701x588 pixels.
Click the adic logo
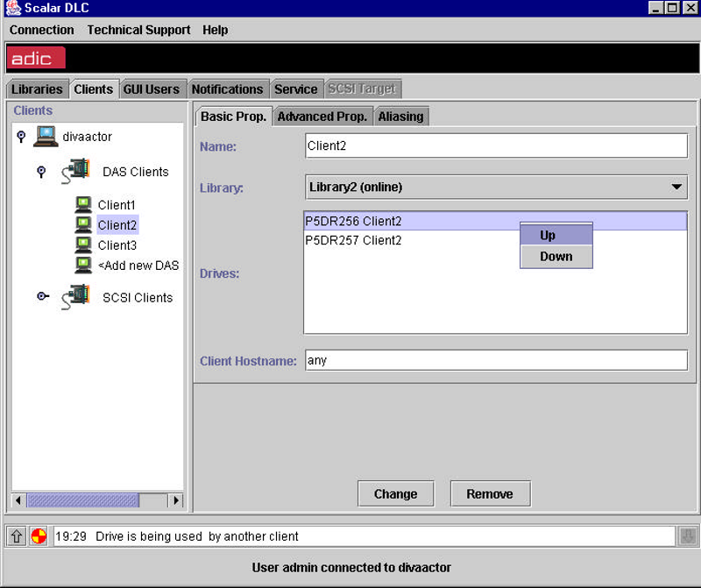[36, 58]
